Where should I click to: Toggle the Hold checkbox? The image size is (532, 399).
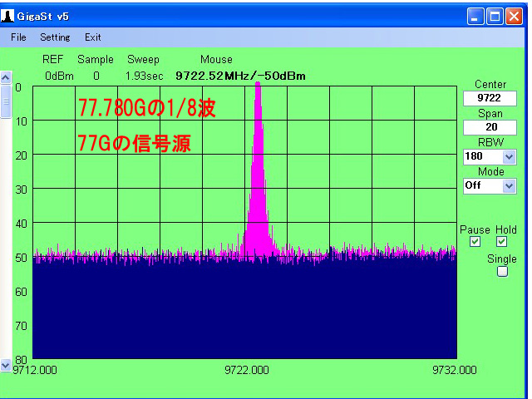tap(501, 242)
